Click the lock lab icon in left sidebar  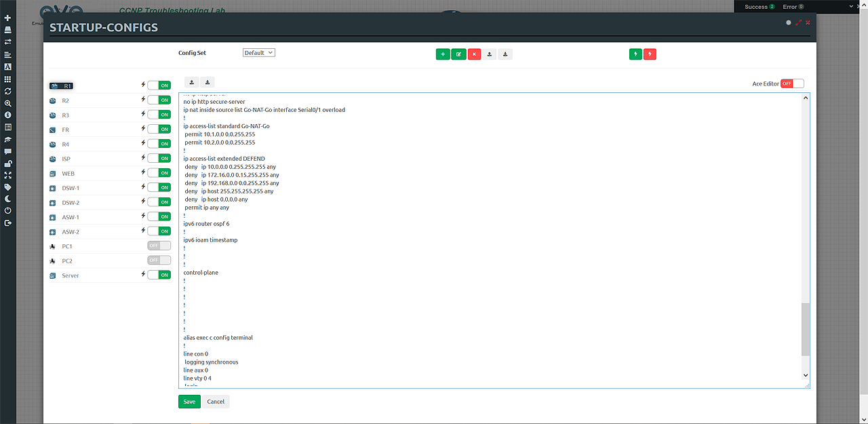[7, 163]
